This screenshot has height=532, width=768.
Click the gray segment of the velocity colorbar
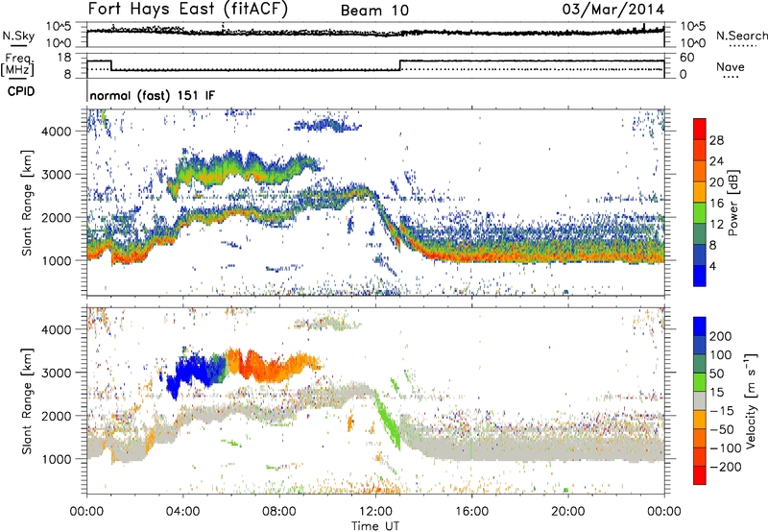coord(700,400)
